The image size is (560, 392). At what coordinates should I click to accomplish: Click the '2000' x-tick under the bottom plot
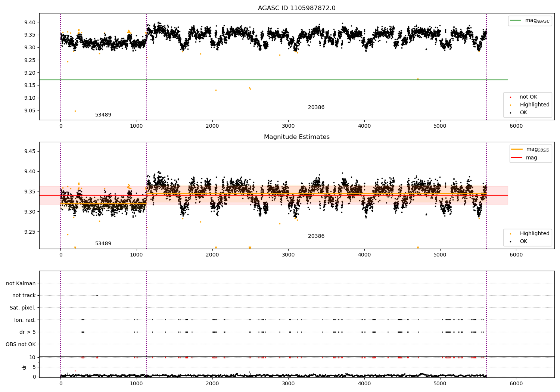pos(212,384)
